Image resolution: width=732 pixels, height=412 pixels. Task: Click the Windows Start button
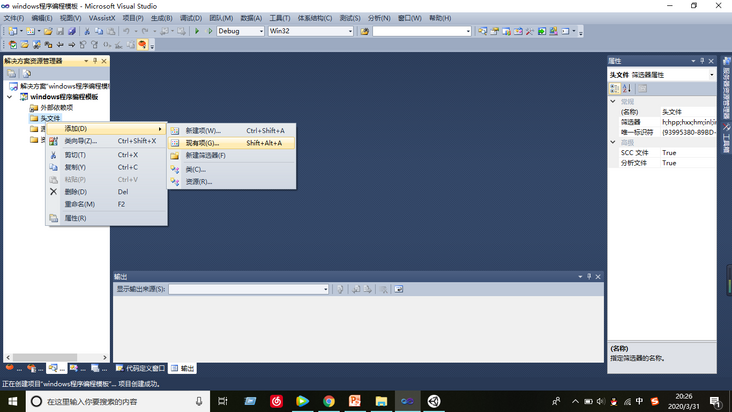point(13,401)
